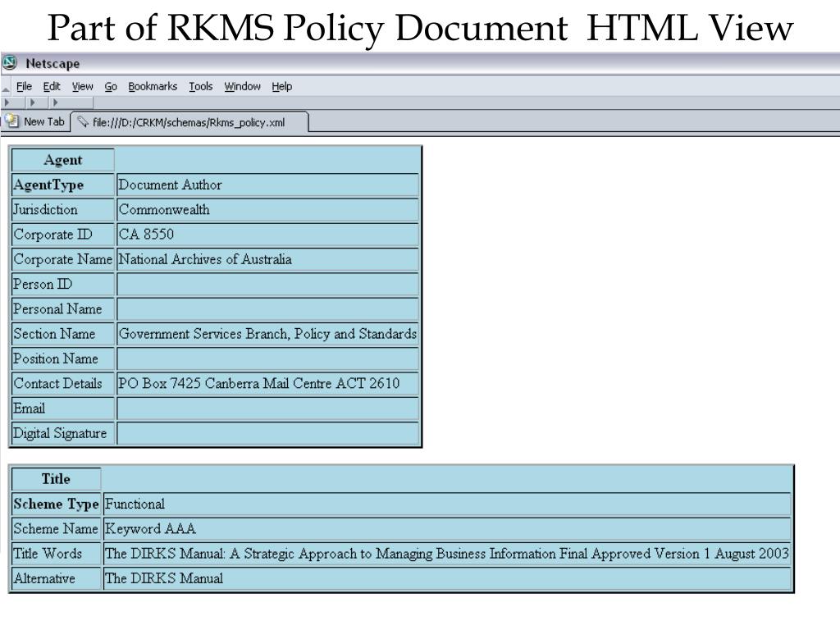
Task: Click Government Services Branch value
Action: coord(267,334)
